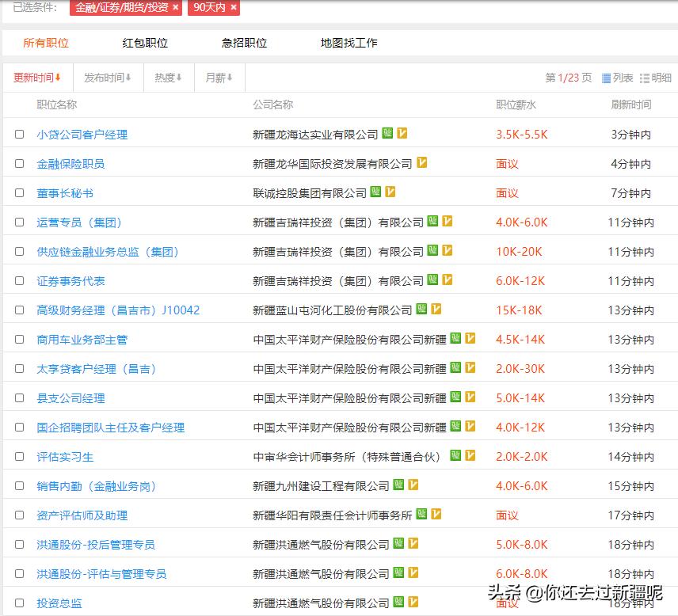Screen dimensions: 678x616
Task: Tick the checkbox beside 投资总监
Action: pos(20,603)
